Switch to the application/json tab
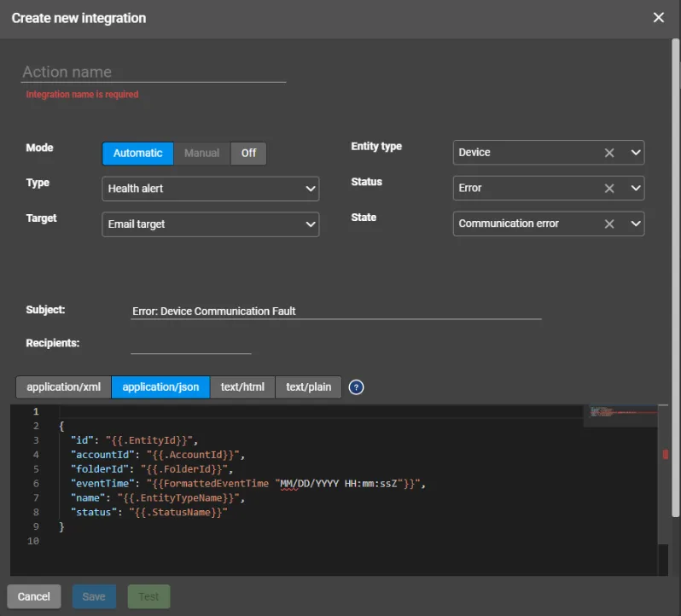Viewport: 681px width, 616px height. point(160,387)
